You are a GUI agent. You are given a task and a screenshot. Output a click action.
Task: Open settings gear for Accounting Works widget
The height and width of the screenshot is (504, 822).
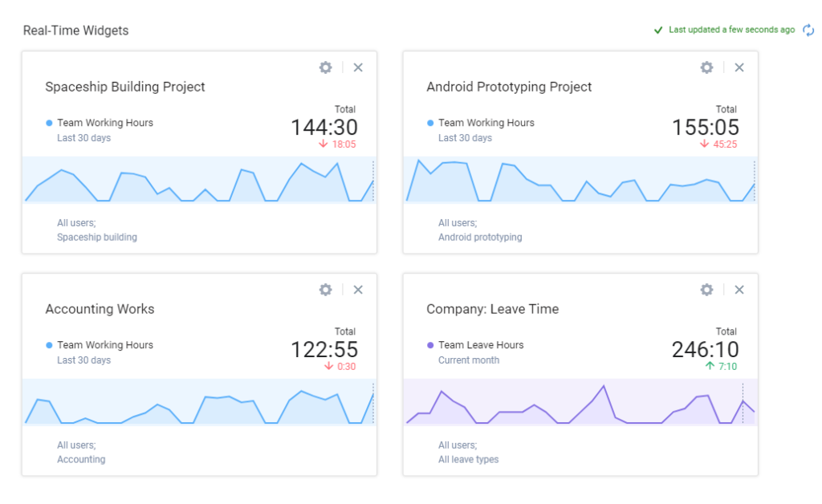coord(326,290)
